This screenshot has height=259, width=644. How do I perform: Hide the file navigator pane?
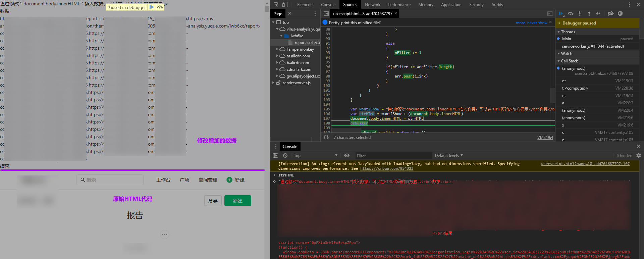(x=326, y=13)
